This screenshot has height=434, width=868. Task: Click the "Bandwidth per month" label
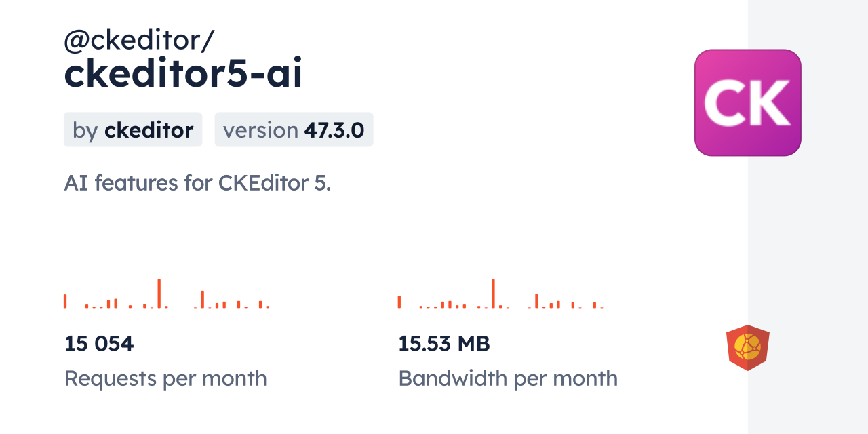508,378
